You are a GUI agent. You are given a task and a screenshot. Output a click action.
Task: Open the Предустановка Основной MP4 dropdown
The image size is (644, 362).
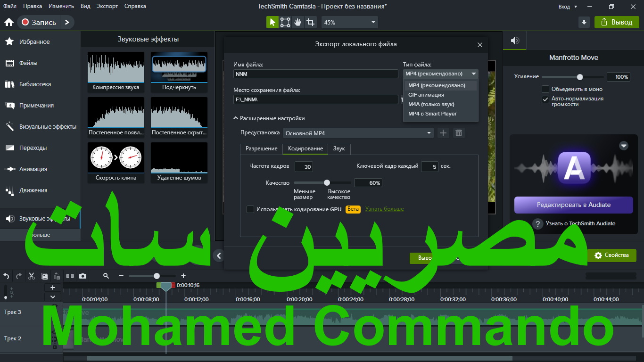coord(358,133)
